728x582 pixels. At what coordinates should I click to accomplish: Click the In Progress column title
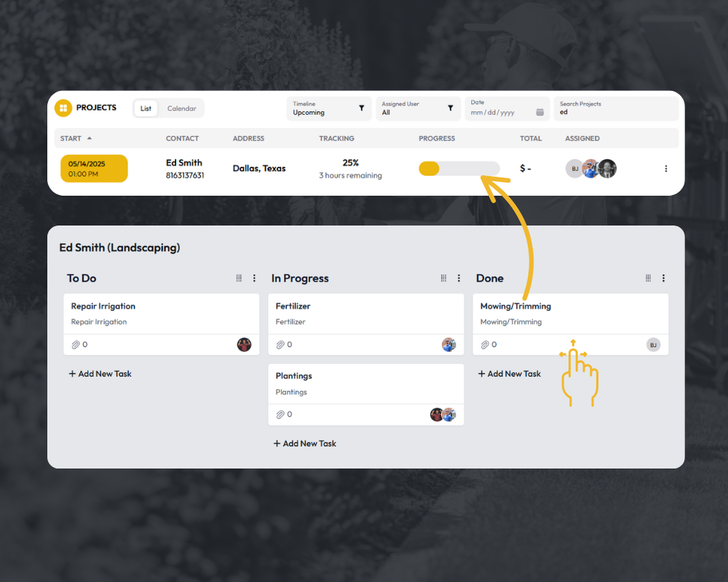pos(300,278)
